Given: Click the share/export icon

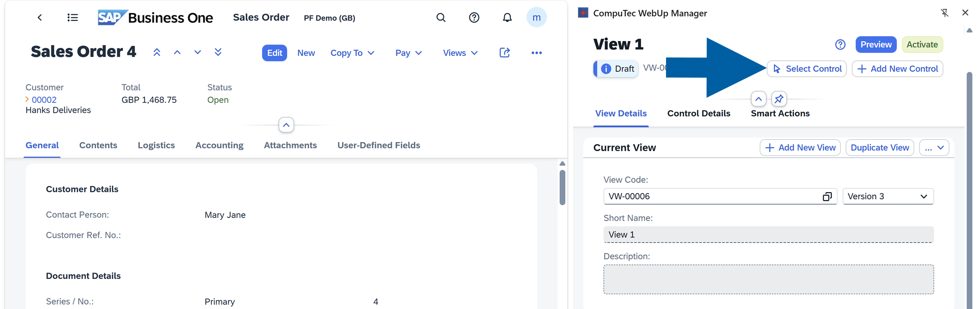Looking at the screenshot, I should [x=505, y=53].
